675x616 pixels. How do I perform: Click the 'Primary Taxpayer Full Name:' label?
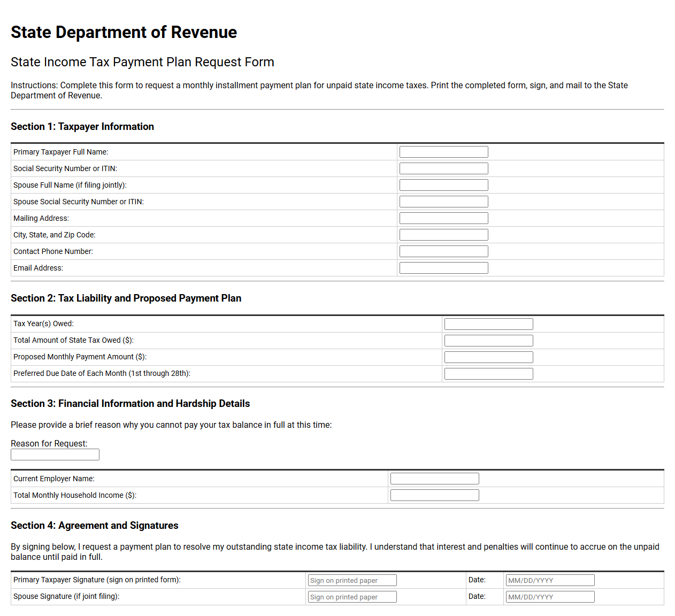61,152
